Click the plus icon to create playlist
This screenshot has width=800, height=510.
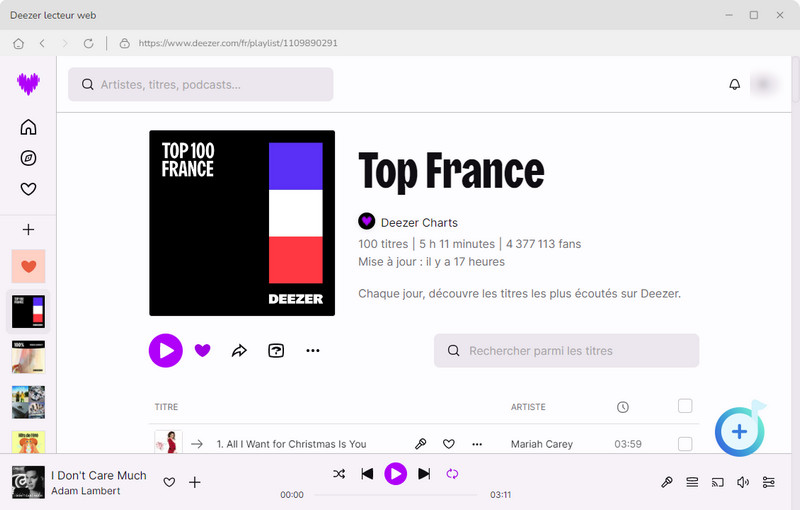(28, 230)
